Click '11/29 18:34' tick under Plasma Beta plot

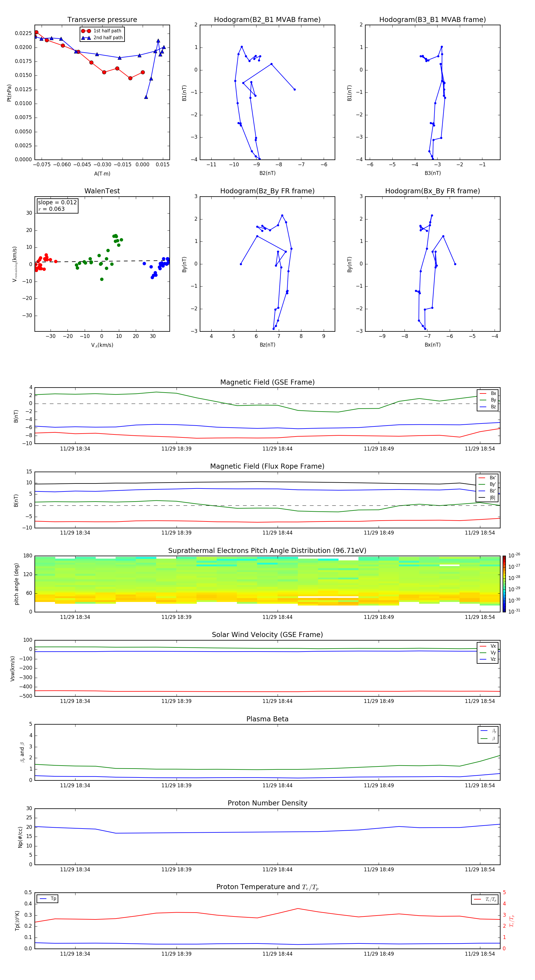(x=75, y=785)
